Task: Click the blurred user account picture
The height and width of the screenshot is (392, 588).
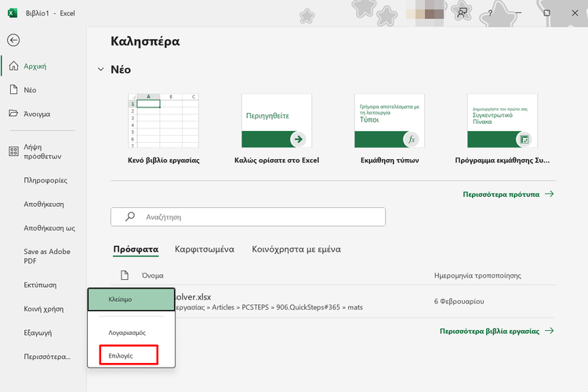Action: point(425,14)
